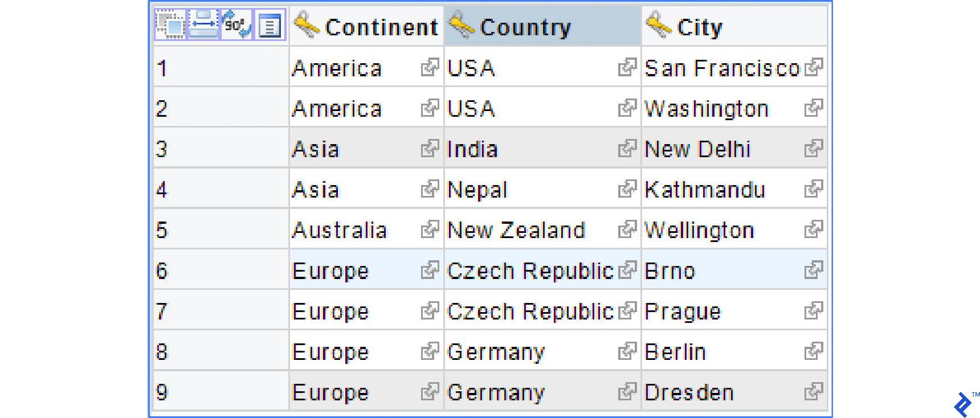Viewport: 980px width, 418px height.
Task: Click the City column header
Action: (x=734, y=26)
